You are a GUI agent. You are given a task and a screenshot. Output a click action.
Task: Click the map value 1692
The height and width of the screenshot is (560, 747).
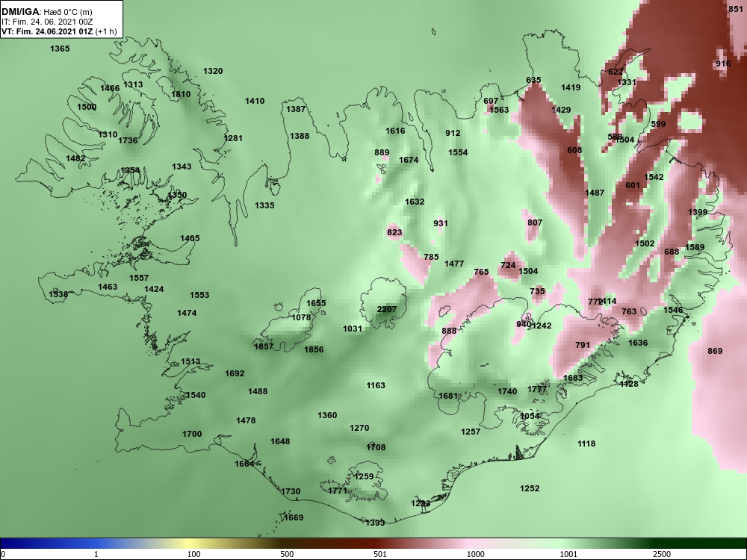[x=235, y=373]
